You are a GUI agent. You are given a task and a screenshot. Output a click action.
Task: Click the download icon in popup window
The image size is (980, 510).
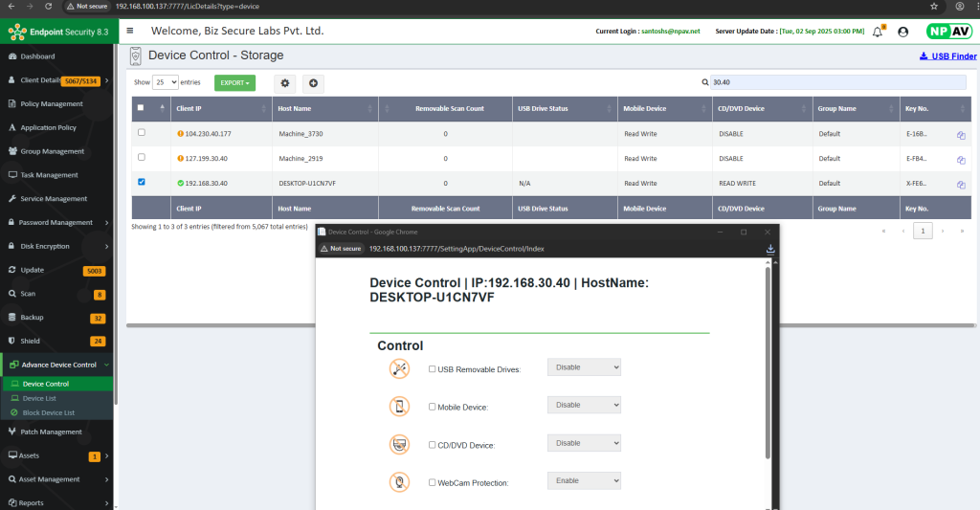pos(770,249)
